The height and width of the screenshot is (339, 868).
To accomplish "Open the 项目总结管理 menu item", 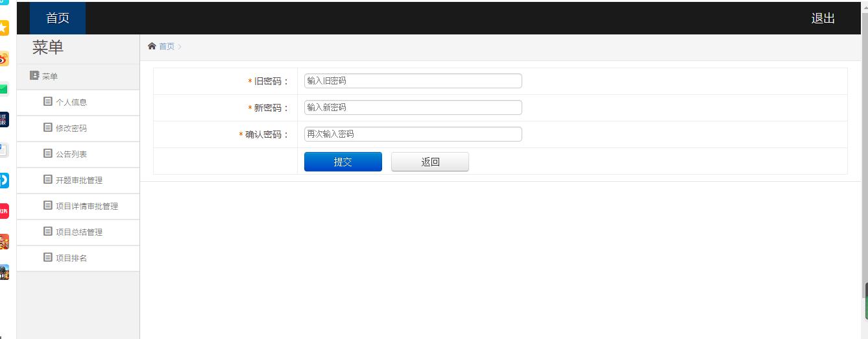I will [78, 232].
